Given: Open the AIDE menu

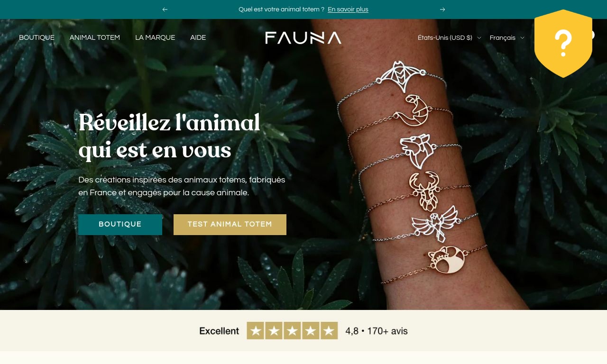Looking at the screenshot, I should (198, 38).
